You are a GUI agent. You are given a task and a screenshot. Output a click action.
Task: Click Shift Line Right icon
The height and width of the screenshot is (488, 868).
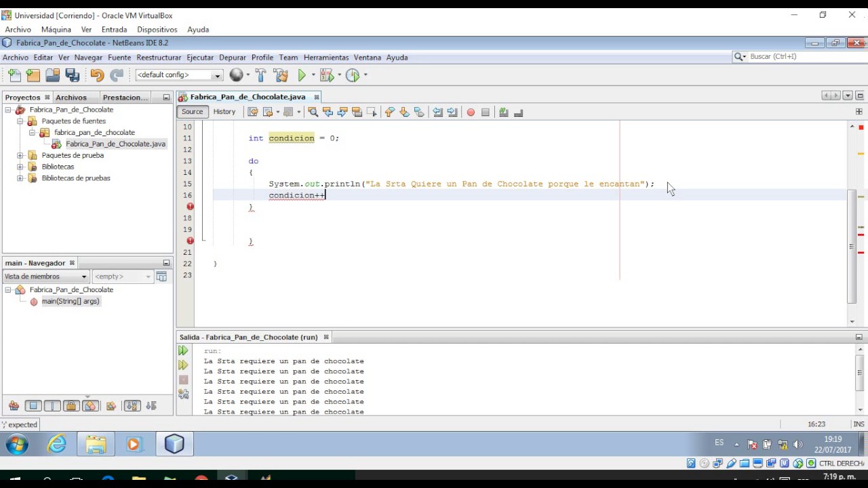[452, 112]
